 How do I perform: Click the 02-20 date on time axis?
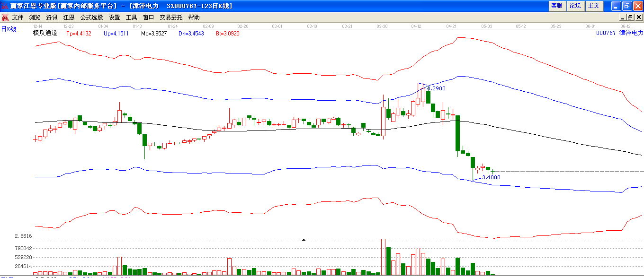[x=243, y=26]
